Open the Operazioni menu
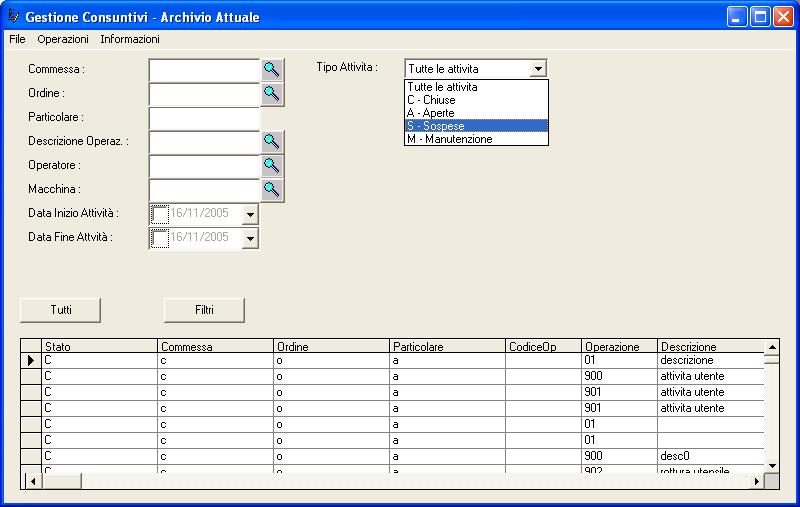The height and width of the screenshot is (507, 800). pyautogui.click(x=63, y=39)
